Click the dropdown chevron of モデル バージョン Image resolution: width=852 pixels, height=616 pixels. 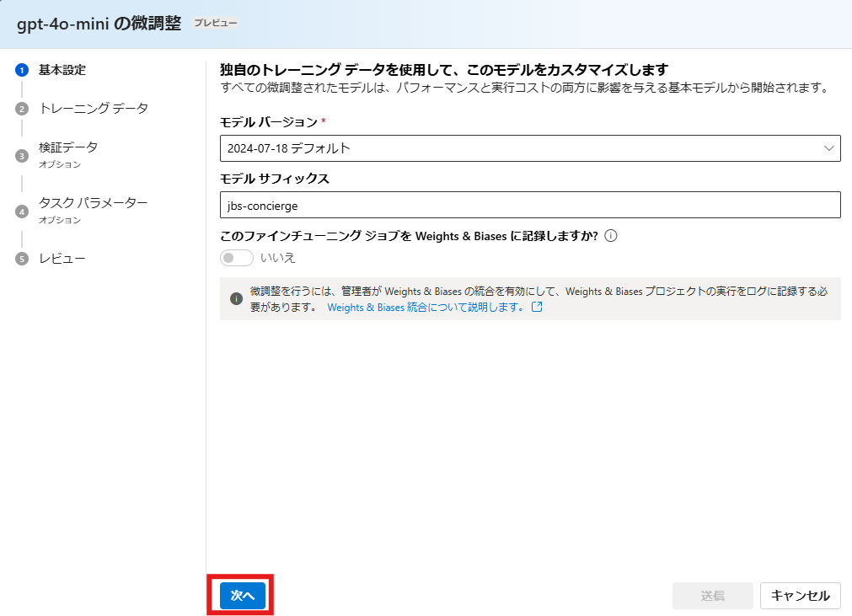(x=828, y=148)
